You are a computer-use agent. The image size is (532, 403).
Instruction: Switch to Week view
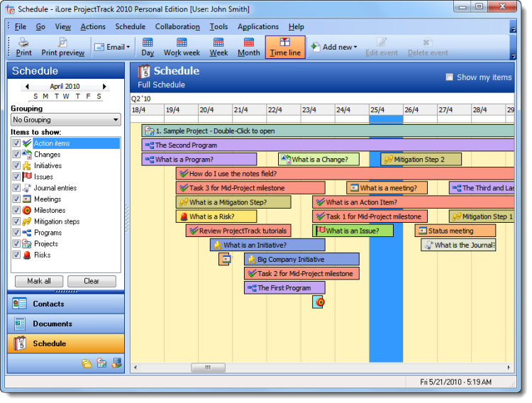(x=218, y=48)
